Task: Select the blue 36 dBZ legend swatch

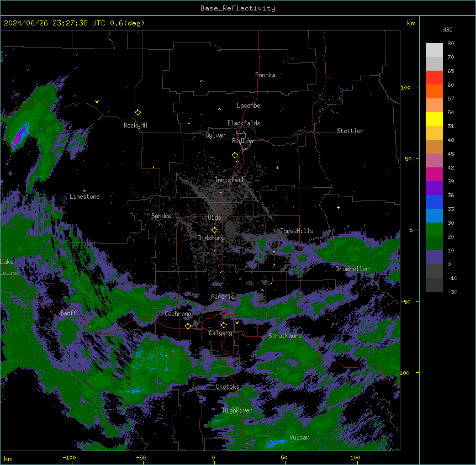Action: tap(434, 202)
